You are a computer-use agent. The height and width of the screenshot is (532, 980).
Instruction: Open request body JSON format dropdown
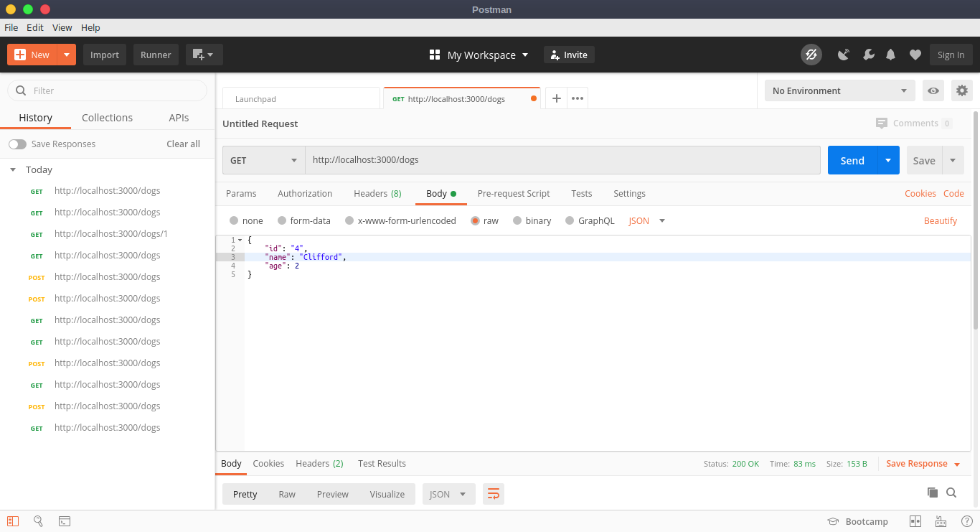pyautogui.click(x=647, y=220)
